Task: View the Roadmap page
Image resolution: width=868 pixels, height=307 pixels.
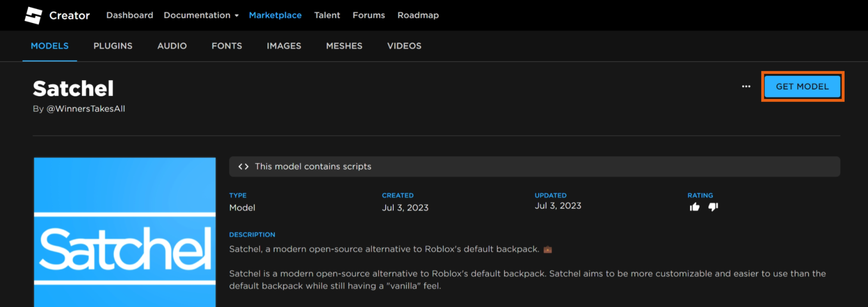Action: 418,15
